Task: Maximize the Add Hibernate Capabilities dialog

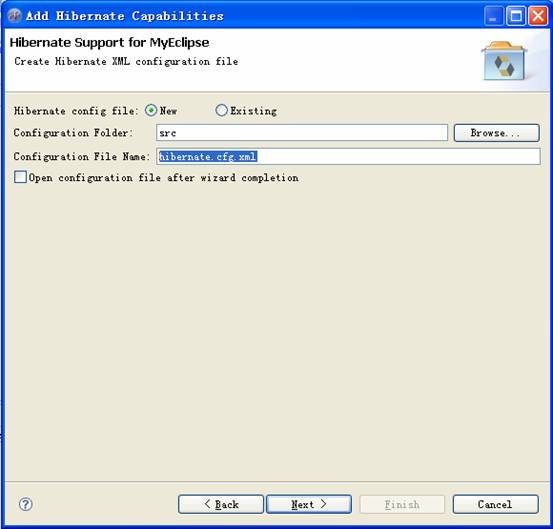Action: tap(516, 16)
